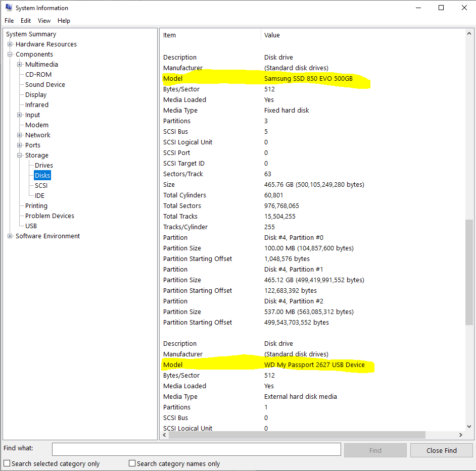The image size is (476, 471).
Task: Click the horizontal scrollbar thumb in details pane
Action: (297, 435)
